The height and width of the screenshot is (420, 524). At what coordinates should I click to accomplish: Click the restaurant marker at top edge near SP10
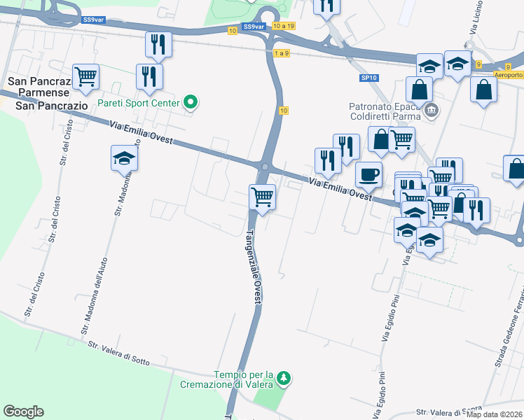[x=327, y=7]
